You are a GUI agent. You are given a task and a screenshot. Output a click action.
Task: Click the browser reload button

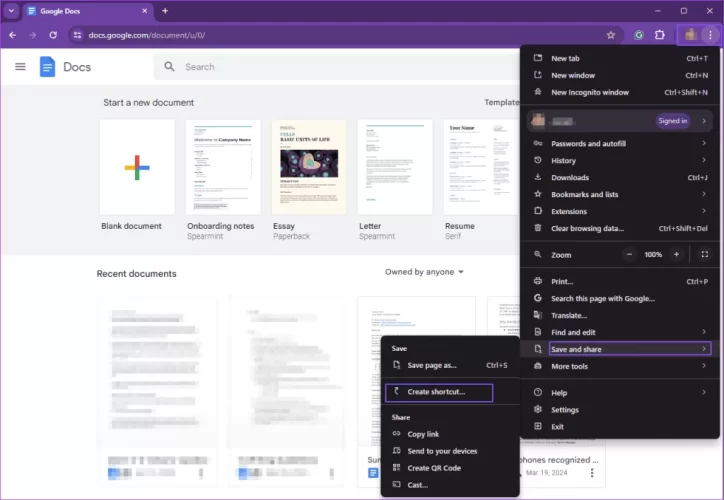pyautogui.click(x=55, y=35)
